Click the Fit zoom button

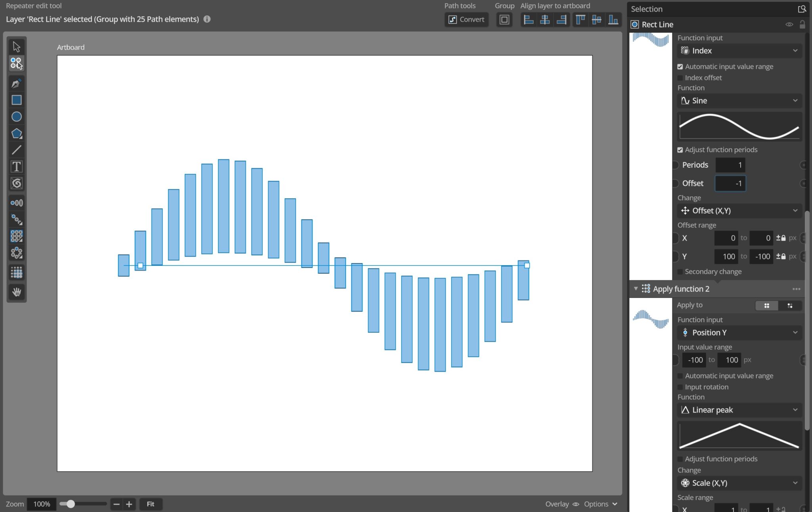click(151, 504)
